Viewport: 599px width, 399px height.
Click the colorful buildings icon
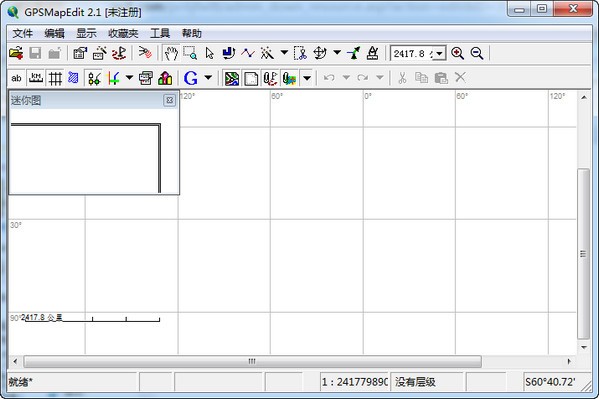(x=165, y=78)
